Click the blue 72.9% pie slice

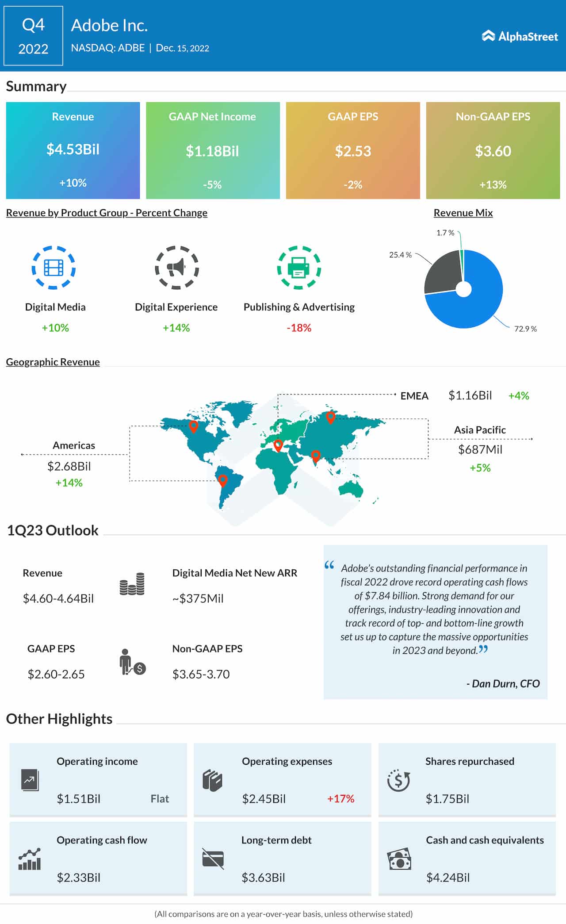coord(473,305)
